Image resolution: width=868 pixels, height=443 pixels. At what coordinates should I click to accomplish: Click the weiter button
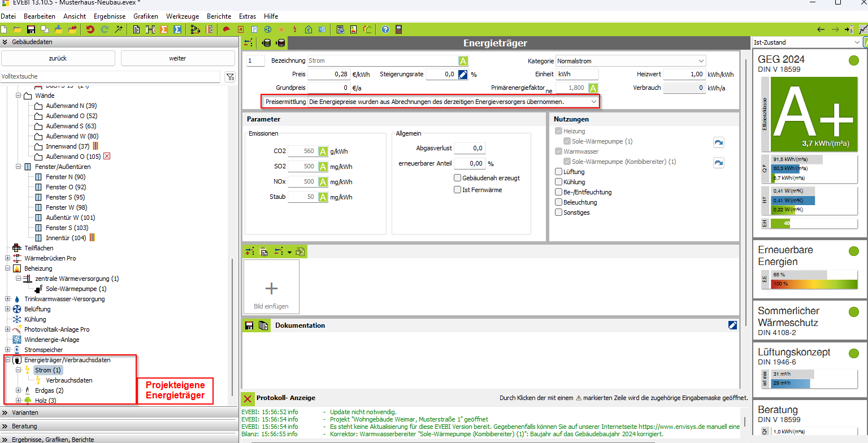[x=177, y=58]
